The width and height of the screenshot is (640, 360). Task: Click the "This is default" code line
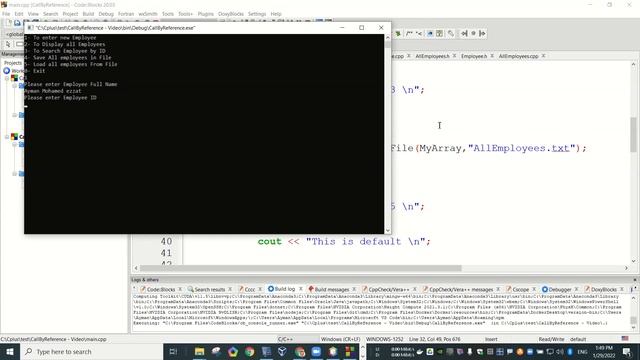point(344,241)
